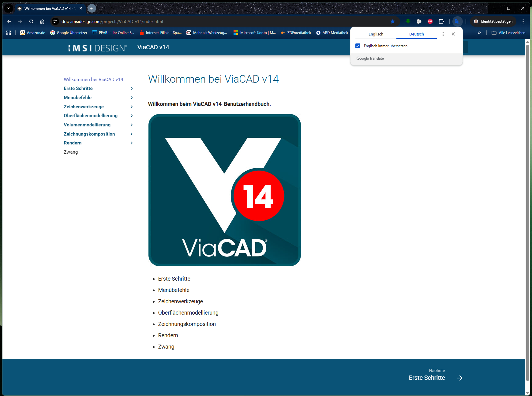Open the PEARL bookmark
532x396 pixels.
pos(113,33)
